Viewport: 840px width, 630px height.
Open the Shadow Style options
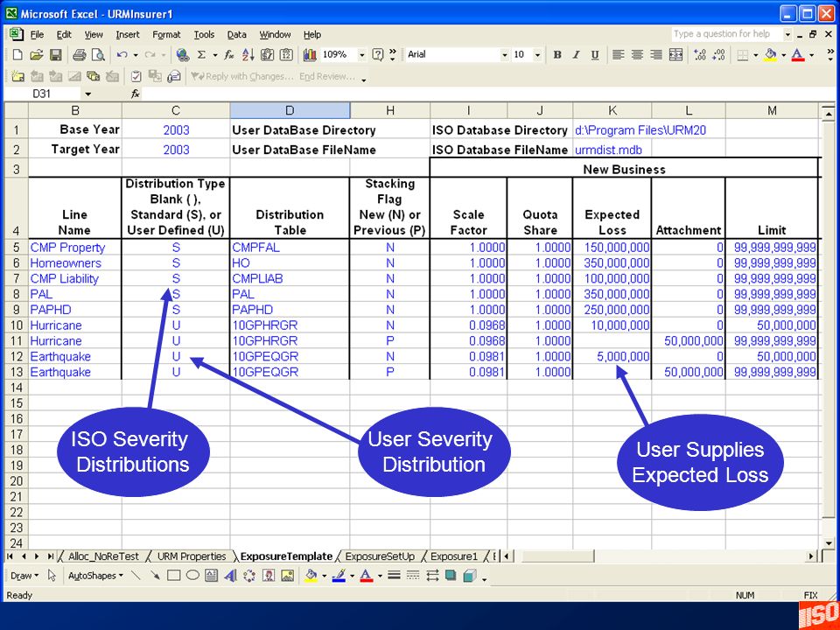[x=451, y=576]
